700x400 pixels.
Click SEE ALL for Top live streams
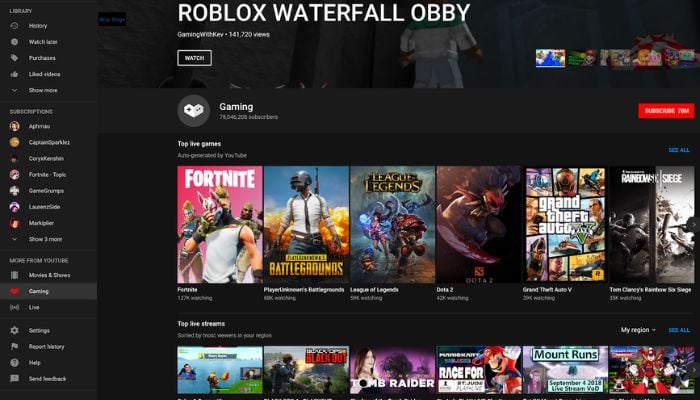point(679,330)
